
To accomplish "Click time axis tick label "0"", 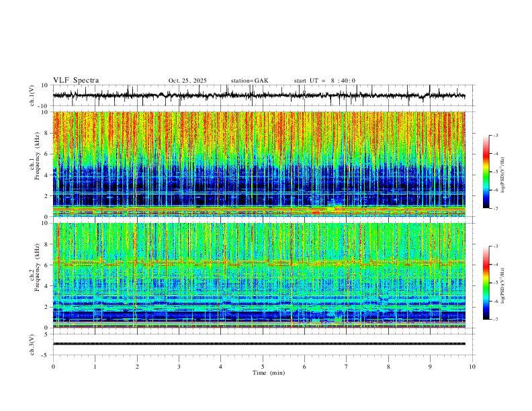I will 53,367.
